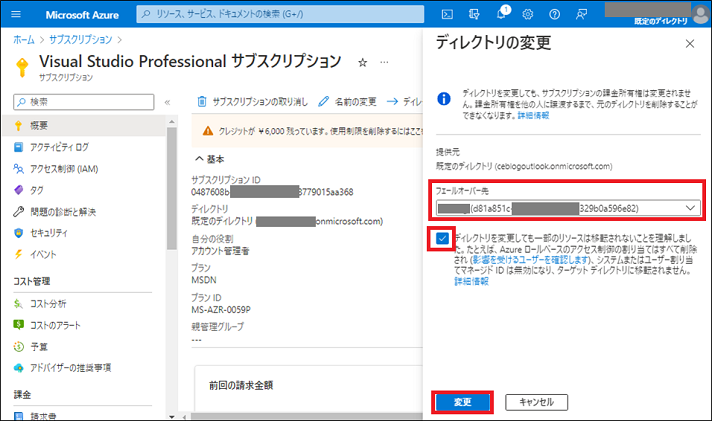The image size is (712, 421).
Task: Click the アドバイザーの推奨事項 cloud icon
Action: click(x=18, y=368)
